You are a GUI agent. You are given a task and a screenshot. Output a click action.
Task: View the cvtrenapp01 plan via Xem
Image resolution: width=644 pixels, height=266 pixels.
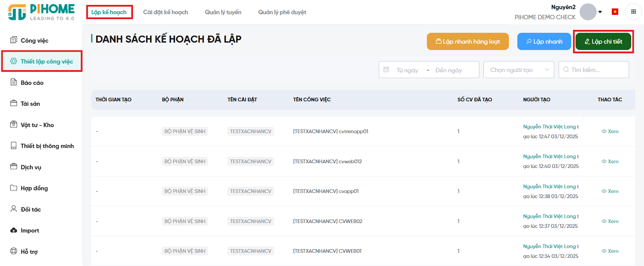[610, 131]
